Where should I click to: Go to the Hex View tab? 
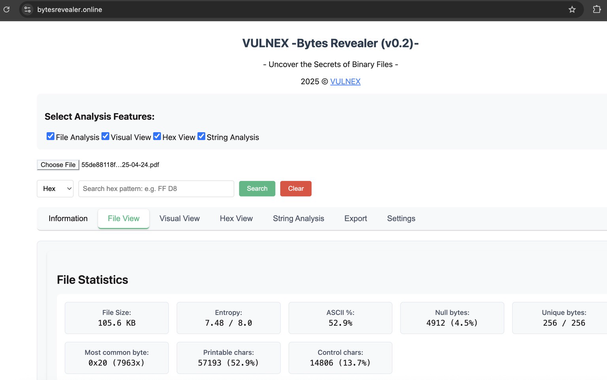point(236,219)
